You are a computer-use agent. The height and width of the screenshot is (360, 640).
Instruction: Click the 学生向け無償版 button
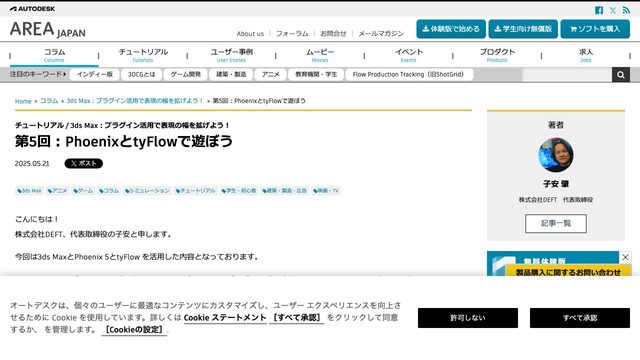[523, 29]
